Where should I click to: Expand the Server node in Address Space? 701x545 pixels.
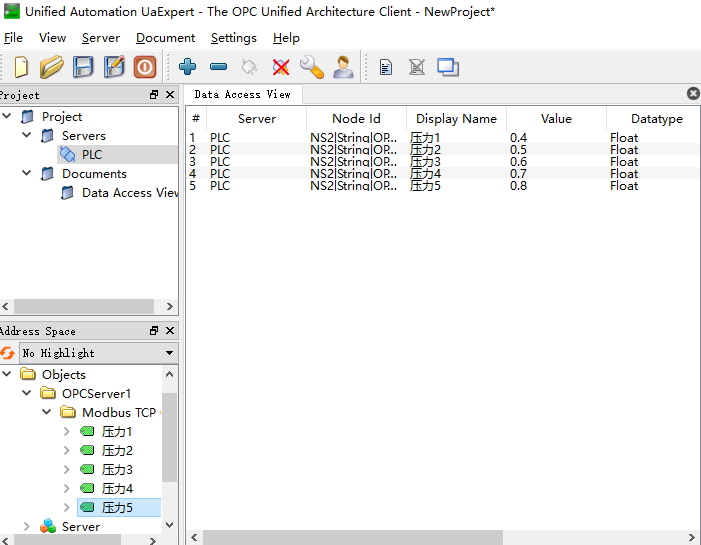(x=27, y=526)
